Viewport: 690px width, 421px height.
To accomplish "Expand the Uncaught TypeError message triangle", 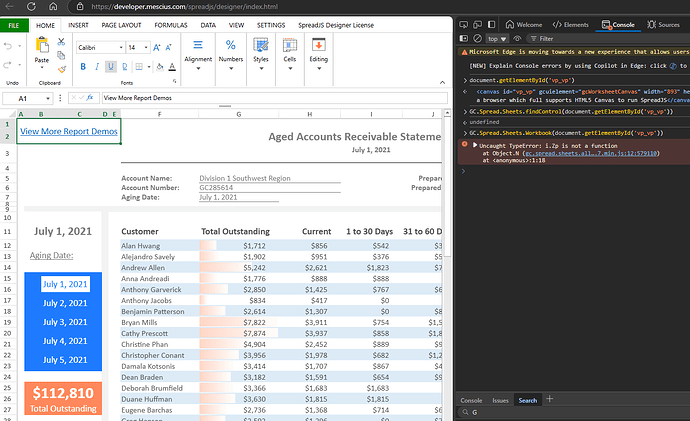I will (475, 145).
